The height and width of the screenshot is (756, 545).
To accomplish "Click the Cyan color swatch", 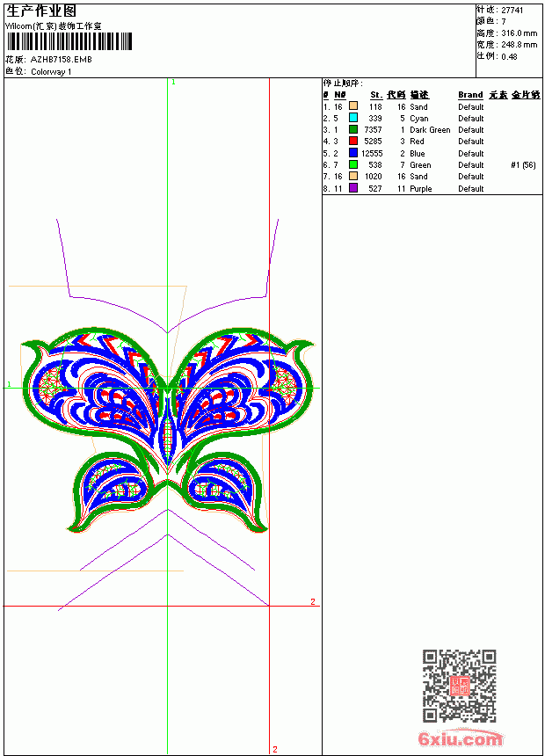I will [353, 118].
